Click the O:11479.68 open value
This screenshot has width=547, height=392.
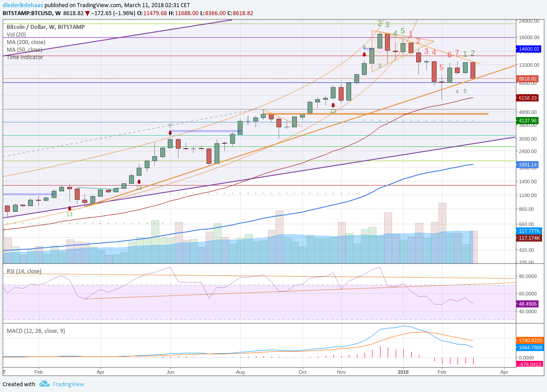(x=152, y=13)
